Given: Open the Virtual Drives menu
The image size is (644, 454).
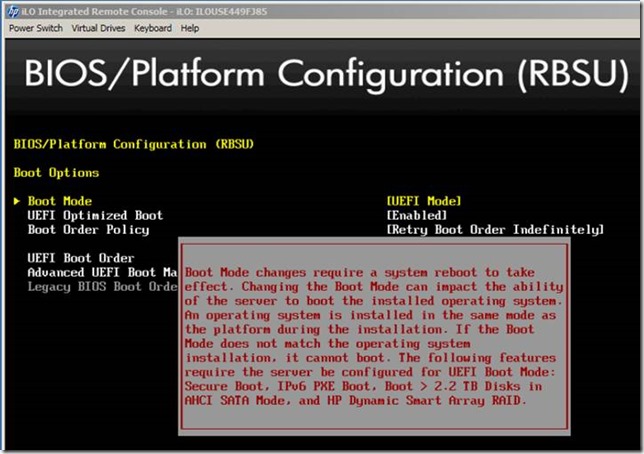Looking at the screenshot, I should pyautogui.click(x=98, y=28).
